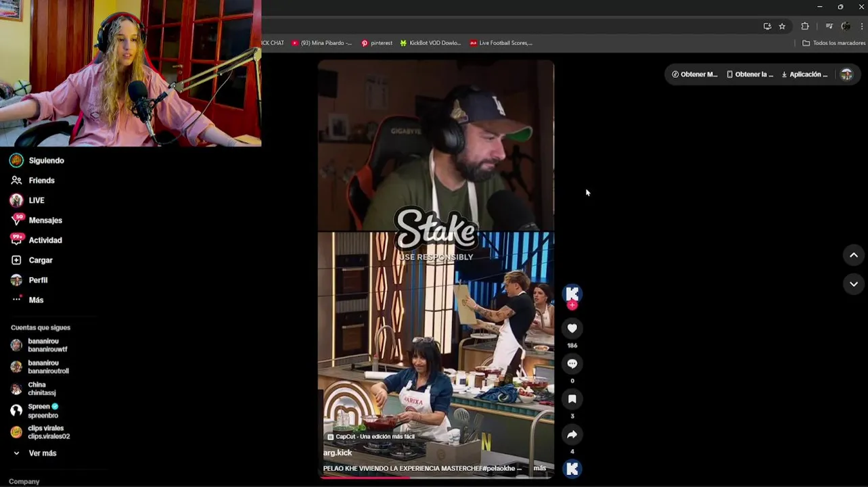Click the cast screen icon in address bar

pyautogui.click(x=767, y=26)
